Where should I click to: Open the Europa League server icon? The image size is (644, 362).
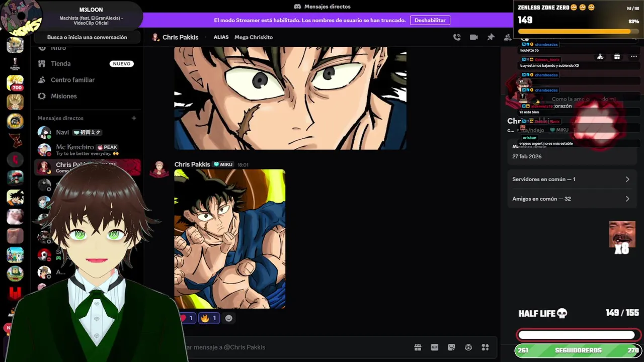(15, 64)
